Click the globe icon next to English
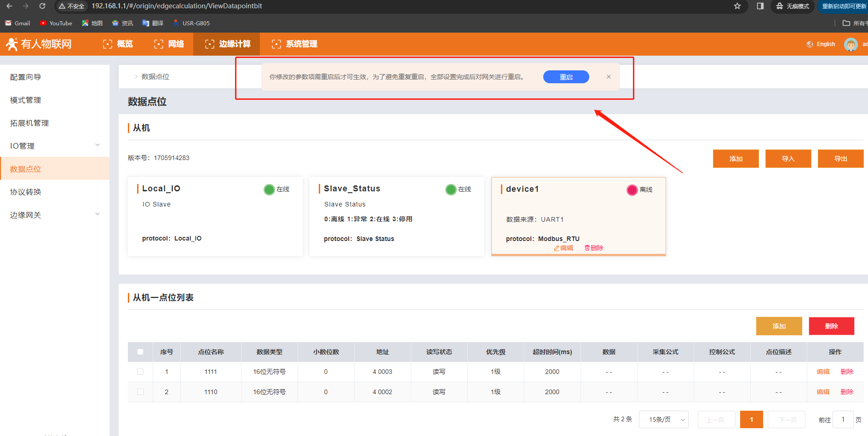This screenshot has height=436, width=868. pos(810,44)
